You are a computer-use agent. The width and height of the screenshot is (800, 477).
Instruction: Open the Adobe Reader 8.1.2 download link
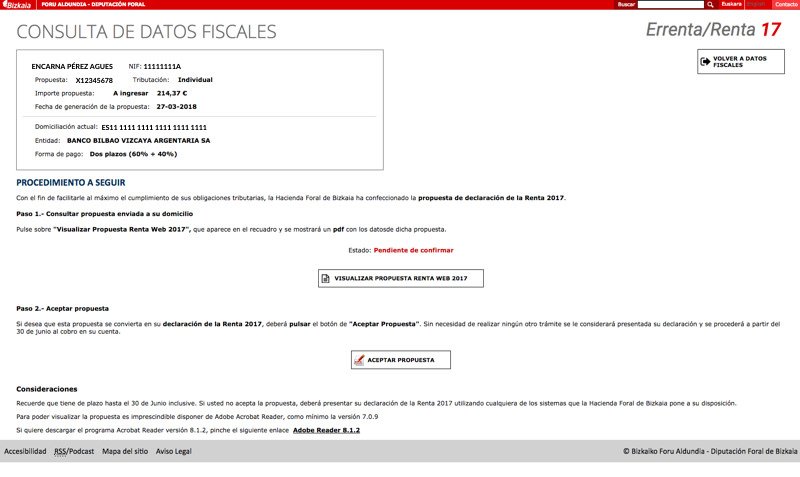coord(326,430)
